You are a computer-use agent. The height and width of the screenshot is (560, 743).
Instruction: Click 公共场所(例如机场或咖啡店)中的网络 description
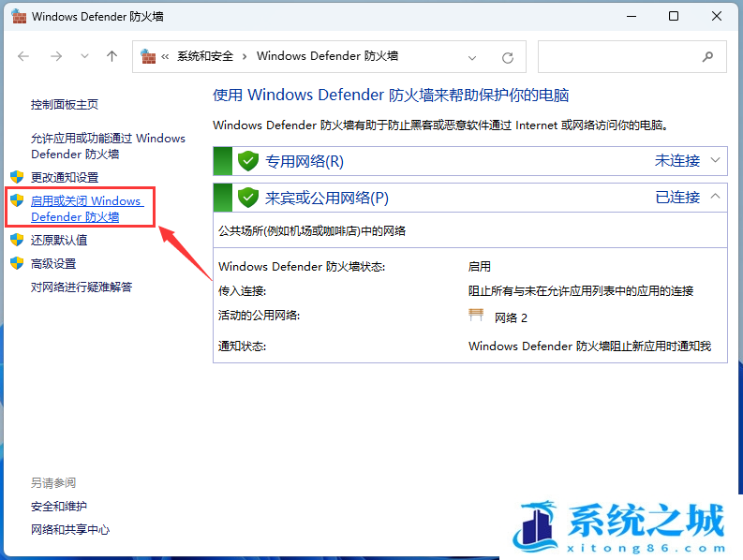tap(312, 231)
